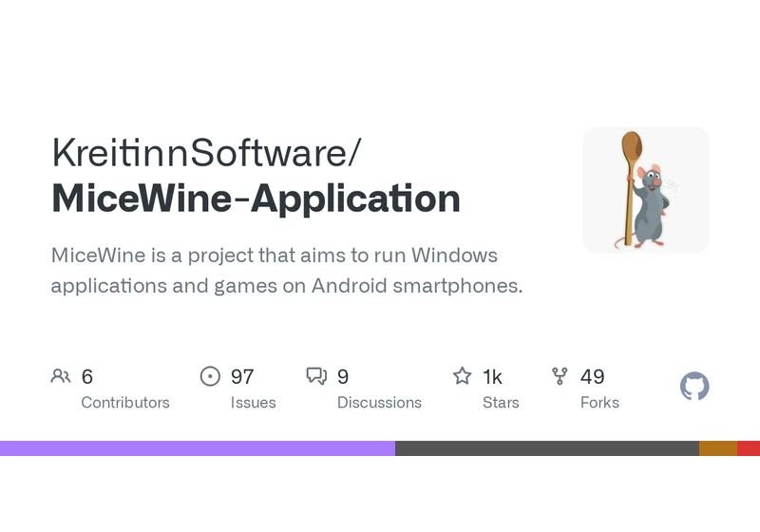
Task: Click the red language bar segment
Action: [749, 448]
